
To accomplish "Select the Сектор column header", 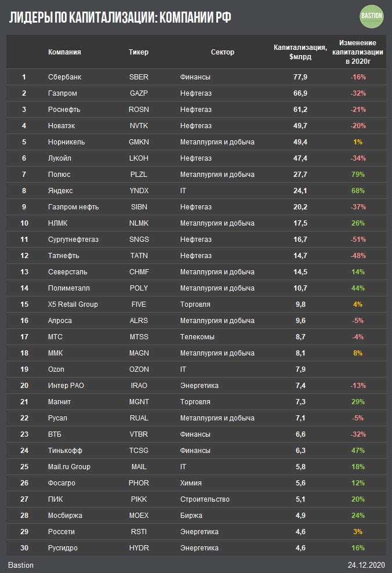I will [x=223, y=52].
